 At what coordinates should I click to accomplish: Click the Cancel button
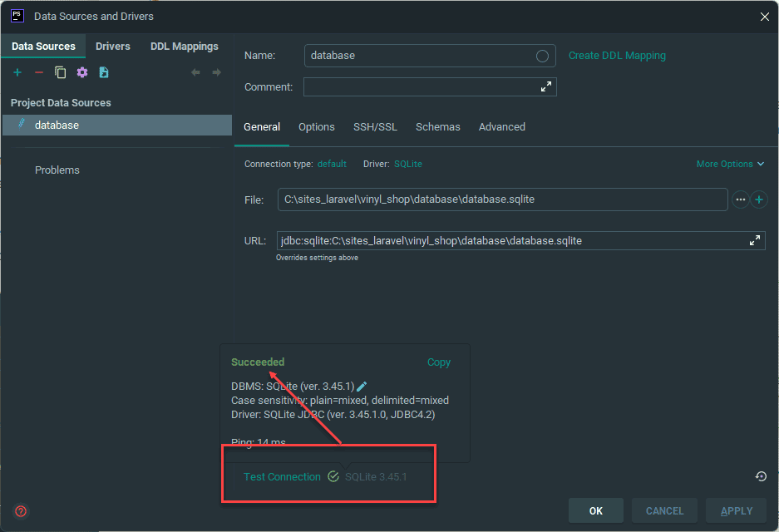pyautogui.click(x=664, y=511)
